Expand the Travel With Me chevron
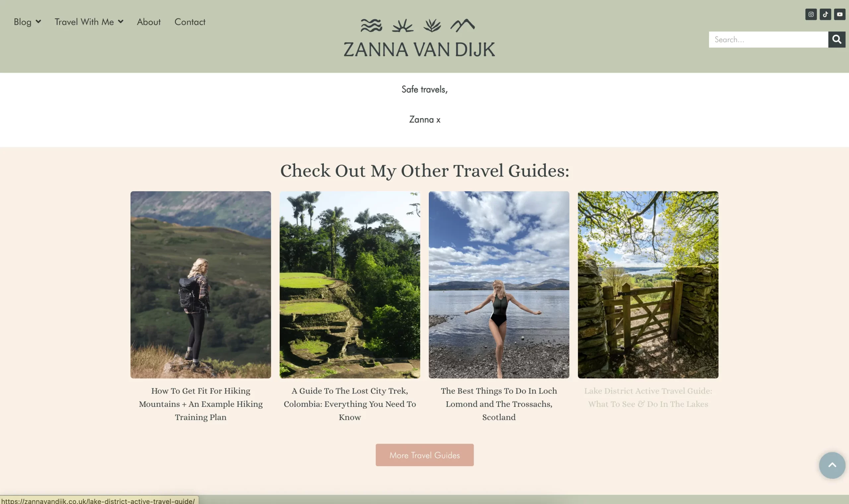The image size is (849, 504). (121, 22)
